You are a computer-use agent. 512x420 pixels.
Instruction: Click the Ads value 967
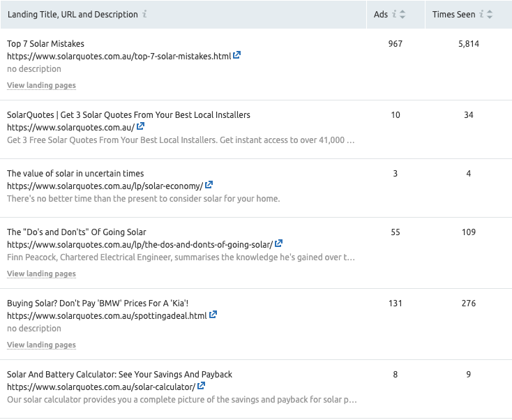pos(395,44)
